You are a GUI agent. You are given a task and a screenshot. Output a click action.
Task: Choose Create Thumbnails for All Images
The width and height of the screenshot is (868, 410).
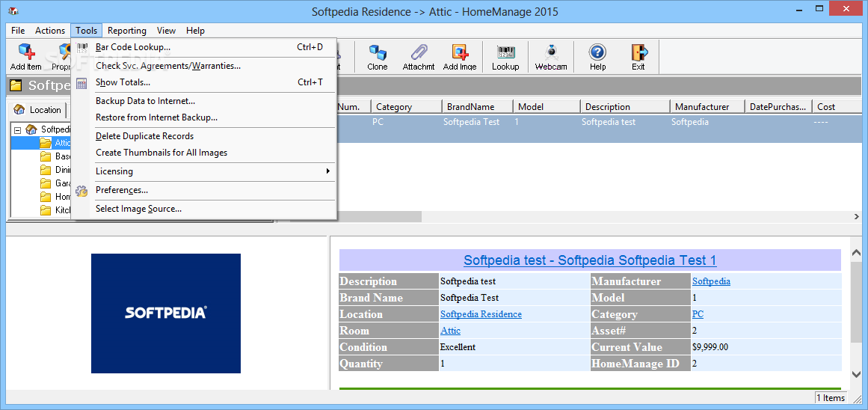pyautogui.click(x=204, y=153)
